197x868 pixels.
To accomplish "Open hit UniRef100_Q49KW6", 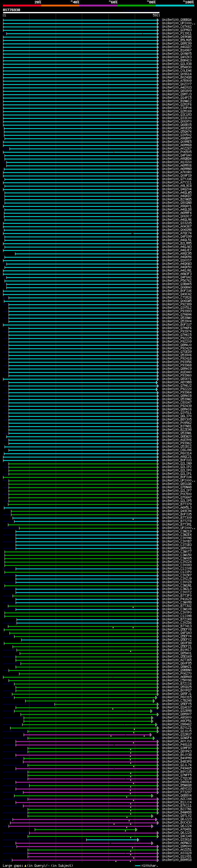I will [x=176, y=37].
